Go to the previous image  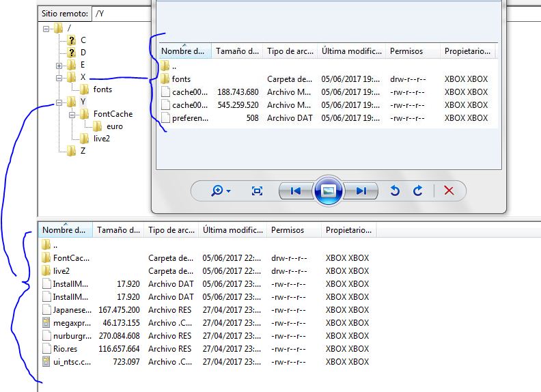pos(295,191)
